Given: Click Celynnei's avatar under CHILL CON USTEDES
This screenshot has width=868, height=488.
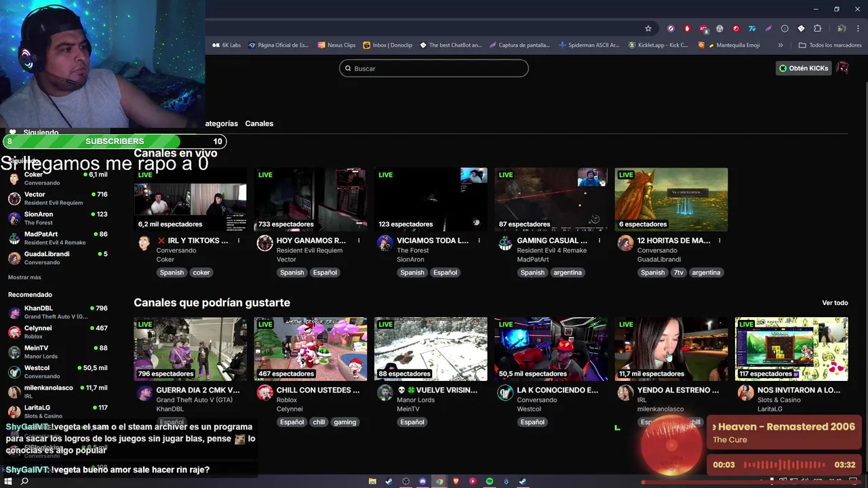Looking at the screenshot, I should point(264,393).
